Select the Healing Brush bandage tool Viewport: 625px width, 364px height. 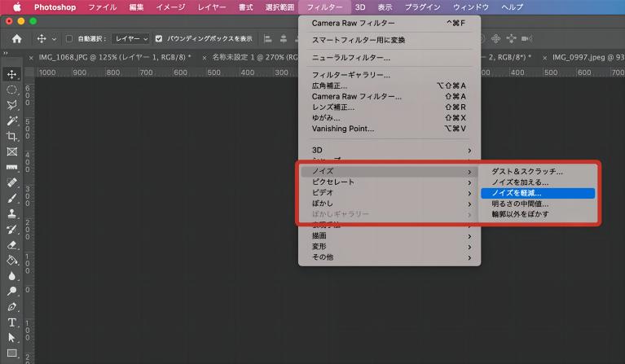12,182
